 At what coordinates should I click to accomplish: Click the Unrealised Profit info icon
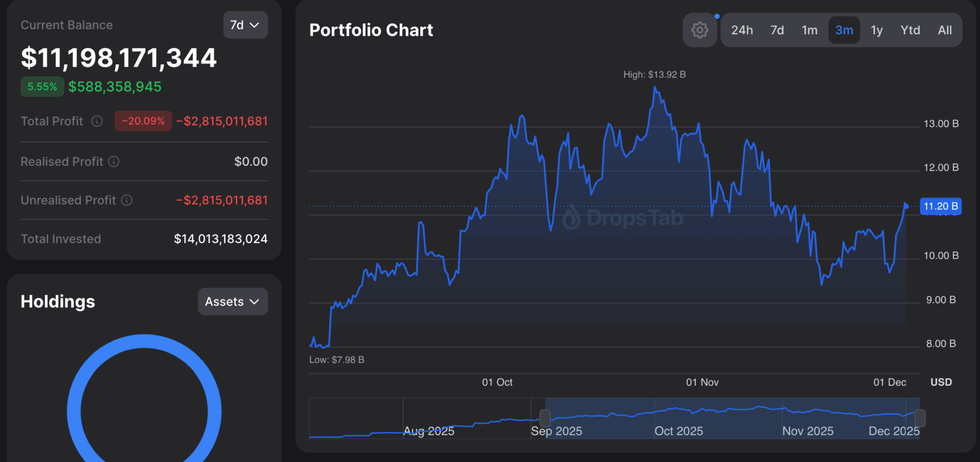(127, 200)
